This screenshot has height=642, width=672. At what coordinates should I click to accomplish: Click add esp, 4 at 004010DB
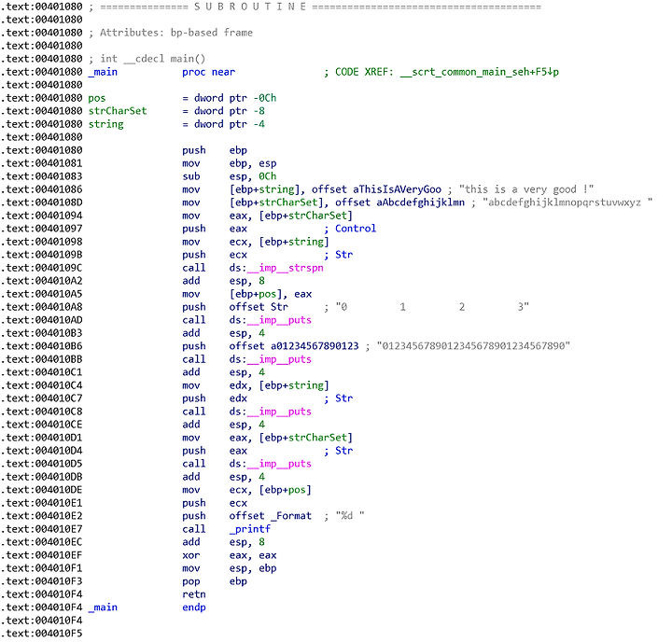[224, 477]
